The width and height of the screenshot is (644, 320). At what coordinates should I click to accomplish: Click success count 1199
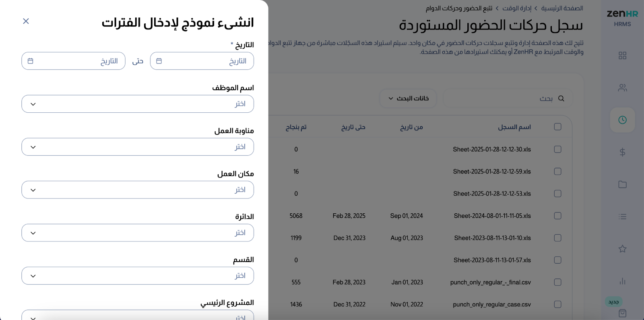point(296,238)
